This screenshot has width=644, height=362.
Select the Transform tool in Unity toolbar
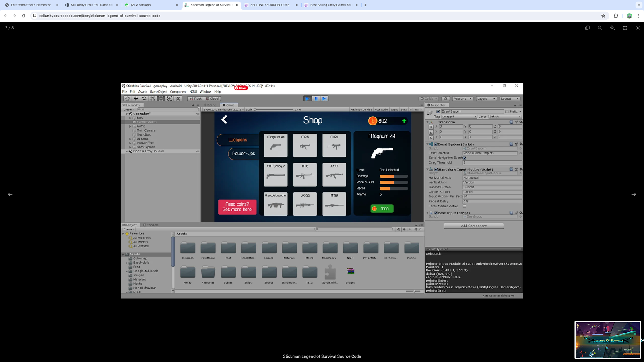tap(169, 99)
